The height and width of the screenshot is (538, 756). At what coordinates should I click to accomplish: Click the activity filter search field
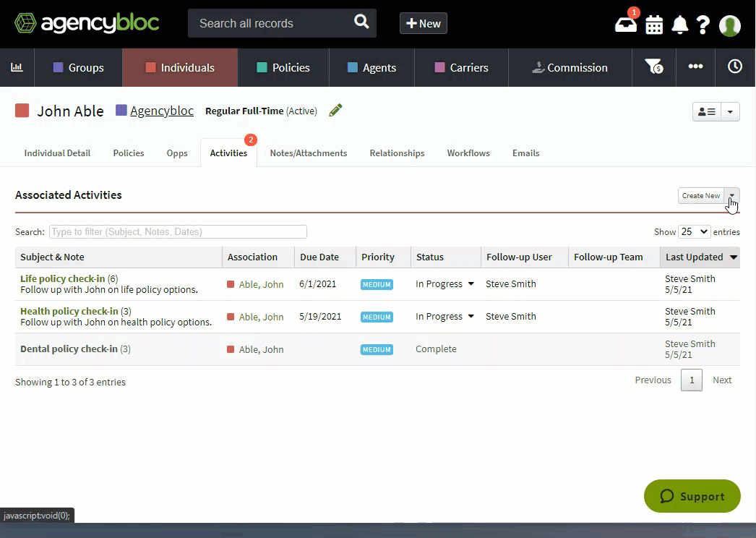[x=178, y=232]
